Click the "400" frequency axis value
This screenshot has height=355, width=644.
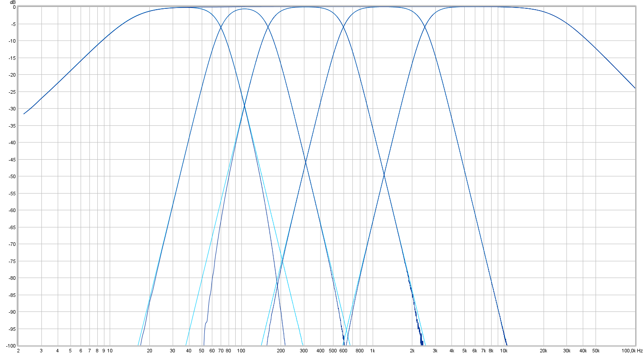tap(320, 351)
